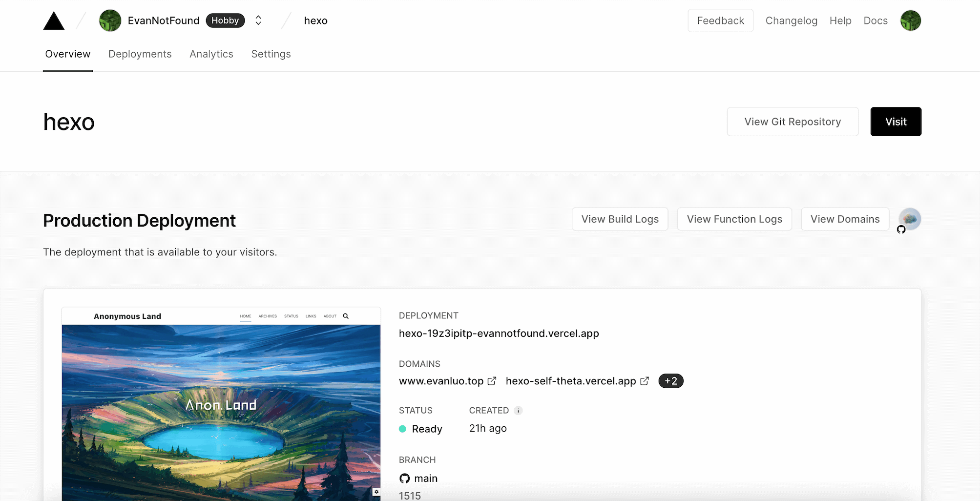
Task: Click the search icon in the site preview
Action: click(345, 316)
